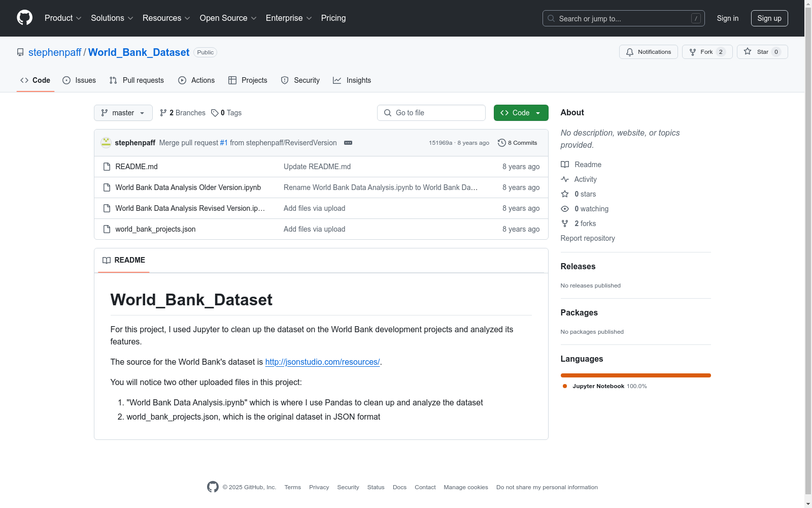Open the Solutions dropdown menu
The height and width of the screenshot is (508, 812).
pos(112,18)
